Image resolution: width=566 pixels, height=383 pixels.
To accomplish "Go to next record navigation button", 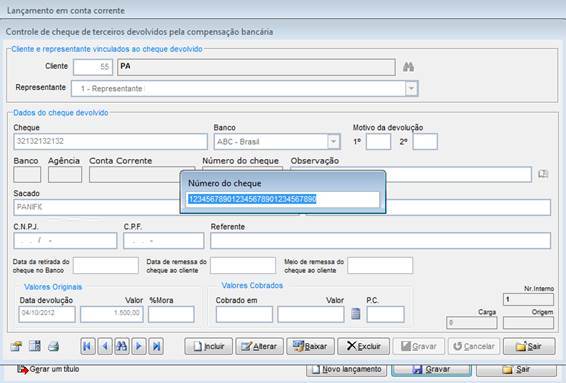I will pyautogui.click(x=139, y=347).
